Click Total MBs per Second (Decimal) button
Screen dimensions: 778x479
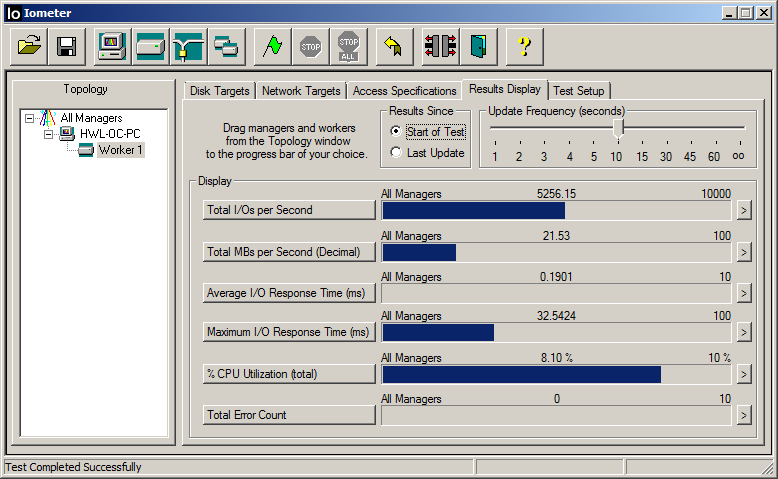(289, 252)
